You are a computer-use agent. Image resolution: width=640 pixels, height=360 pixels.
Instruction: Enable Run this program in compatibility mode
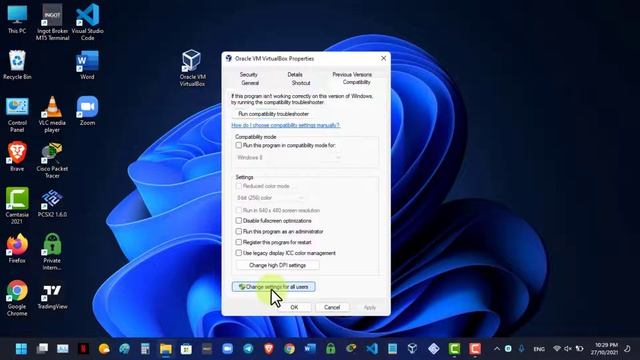(239, 145)
